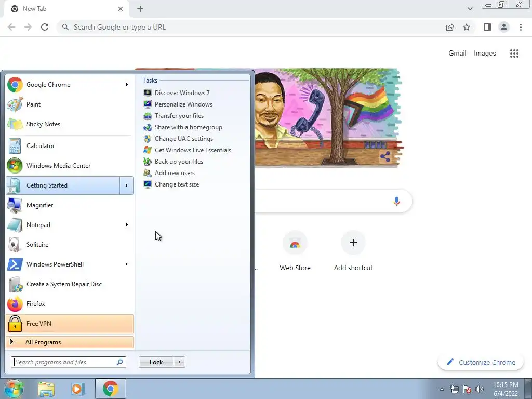The height and width of the screenshot is (399, 532).
Task: Click the network status tray icon
Action: tap(454, 389)
